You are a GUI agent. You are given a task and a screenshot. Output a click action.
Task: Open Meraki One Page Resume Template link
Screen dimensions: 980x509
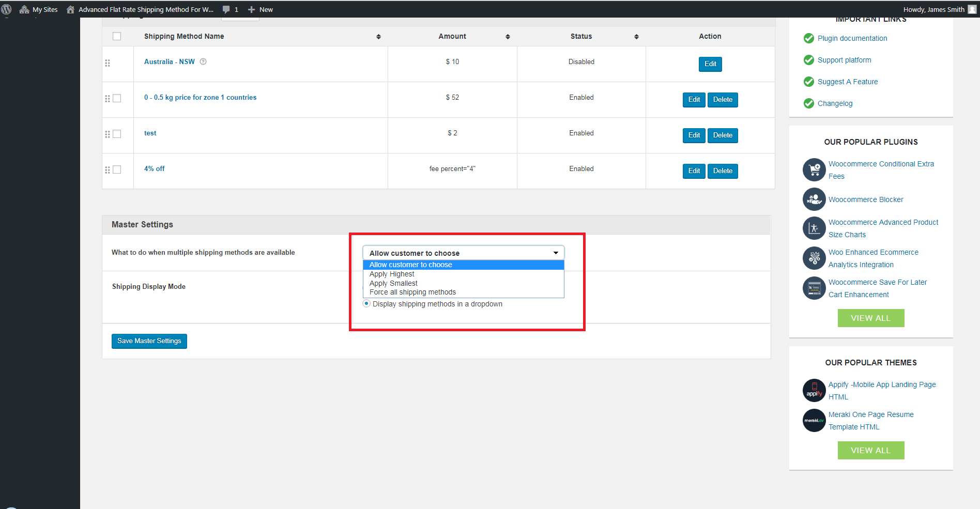click(871, 421)
